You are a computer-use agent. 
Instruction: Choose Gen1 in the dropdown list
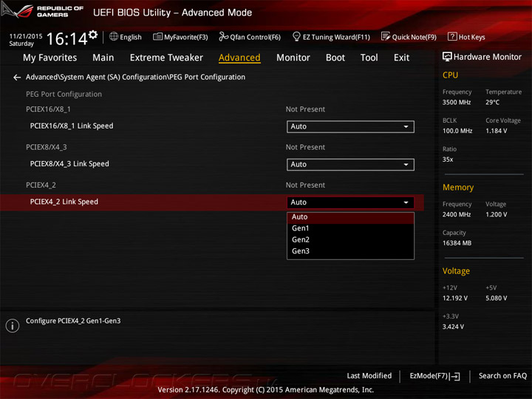pyautogui.click(x=350, y=228)
